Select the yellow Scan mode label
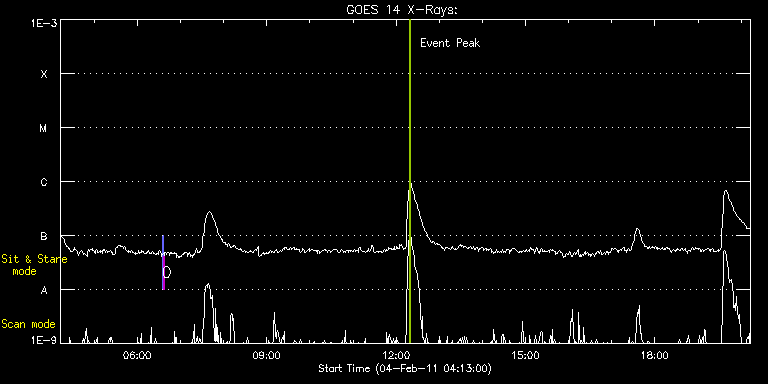The height and width of the screenshot is (384, 768). tap(28, 324)
